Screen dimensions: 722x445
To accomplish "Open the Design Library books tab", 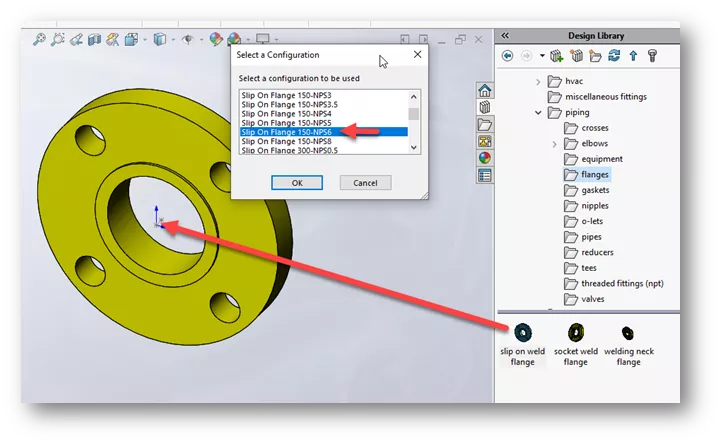I will click(x=484, y=107).
